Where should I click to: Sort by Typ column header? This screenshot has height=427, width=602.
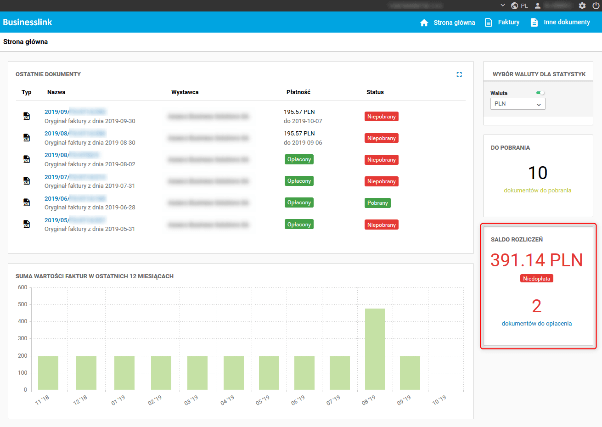tap(26, 92)
